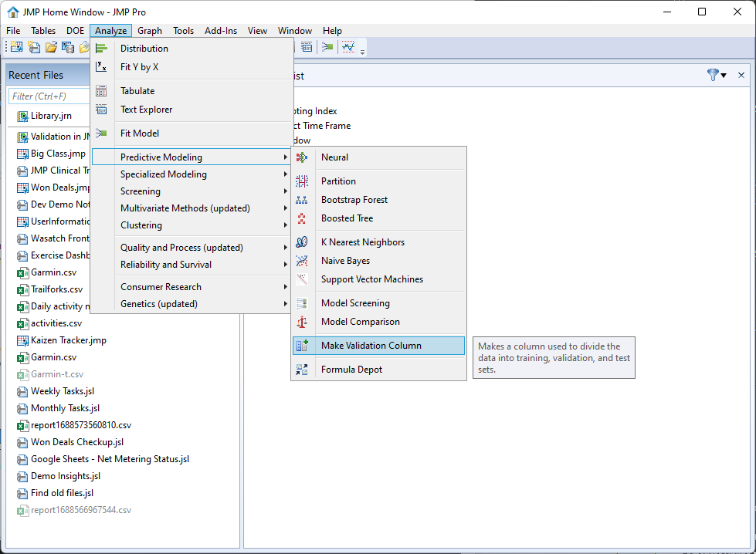
Task: Expand Multivariate Methods (updated) submenu
Action: click(192, 208)
